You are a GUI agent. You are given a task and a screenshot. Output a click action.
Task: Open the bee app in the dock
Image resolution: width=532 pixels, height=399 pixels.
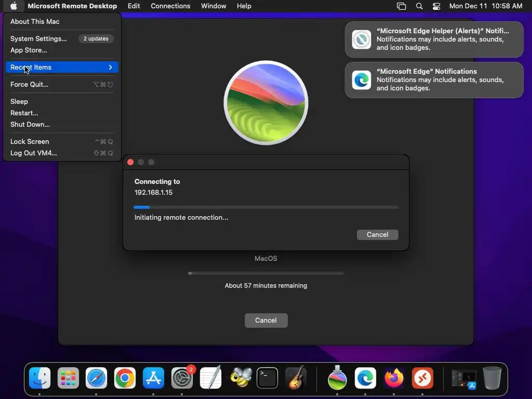pos(241,377)
